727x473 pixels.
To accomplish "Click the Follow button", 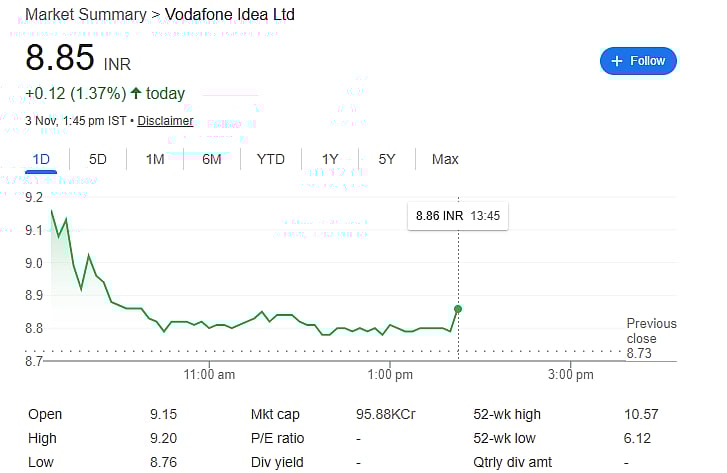I will click(x=638, y=61).
